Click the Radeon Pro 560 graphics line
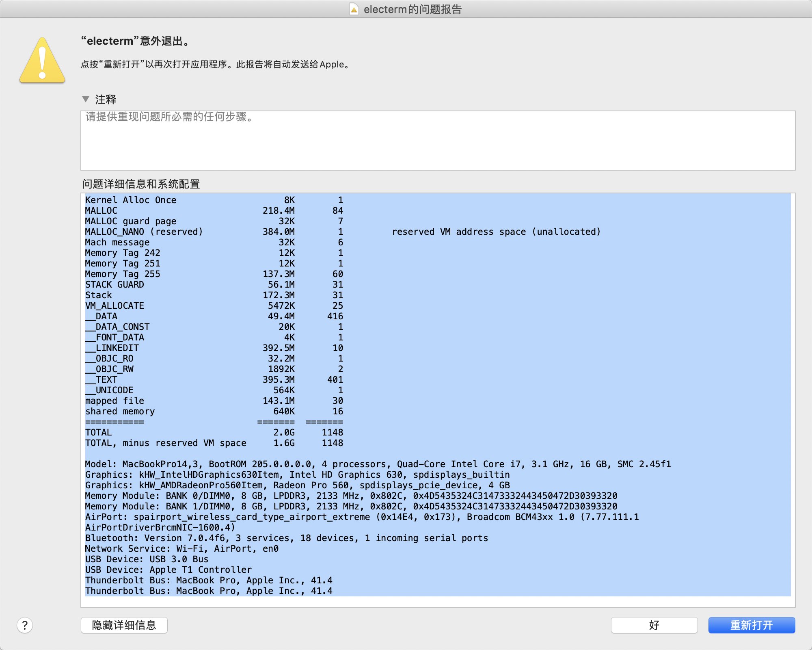 click(x=297, y=485)
